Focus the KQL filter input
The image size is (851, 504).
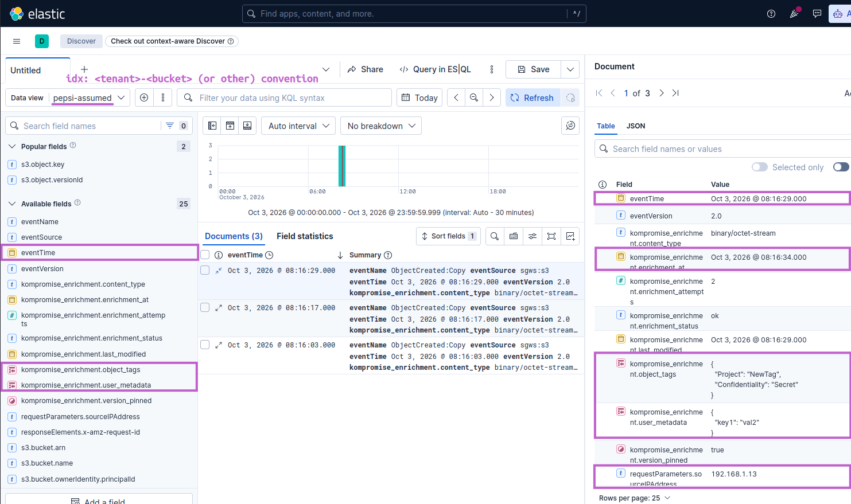click(x=284, y=97)
